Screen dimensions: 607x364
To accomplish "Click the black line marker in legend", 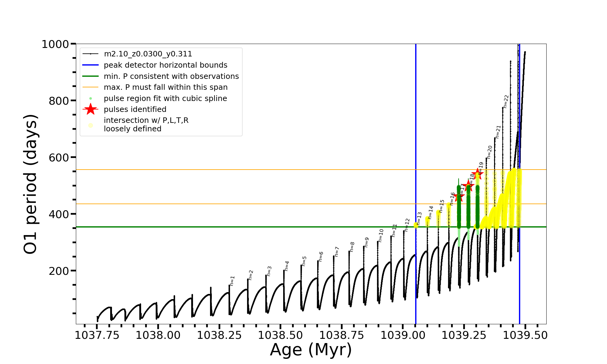I will pos(90,54).
